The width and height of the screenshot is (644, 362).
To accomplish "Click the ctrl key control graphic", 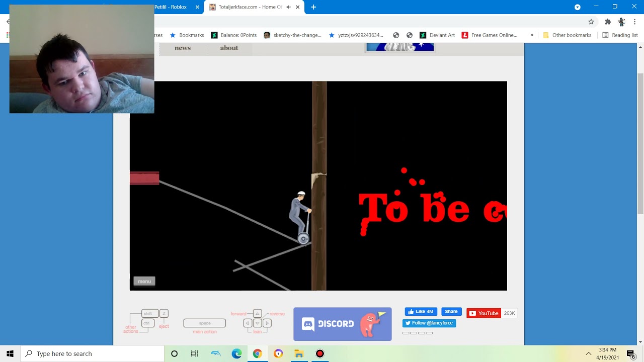I will click(x=147, y=323).
